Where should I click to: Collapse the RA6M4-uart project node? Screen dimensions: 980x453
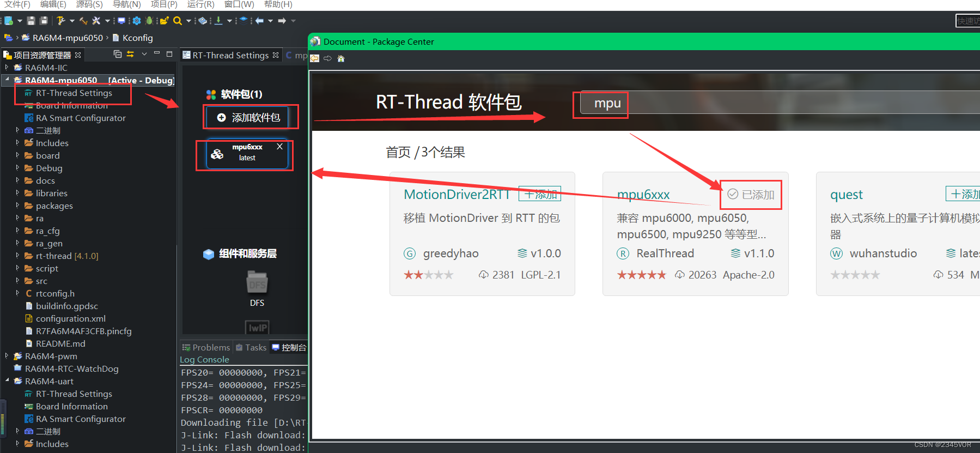[7, 380]
